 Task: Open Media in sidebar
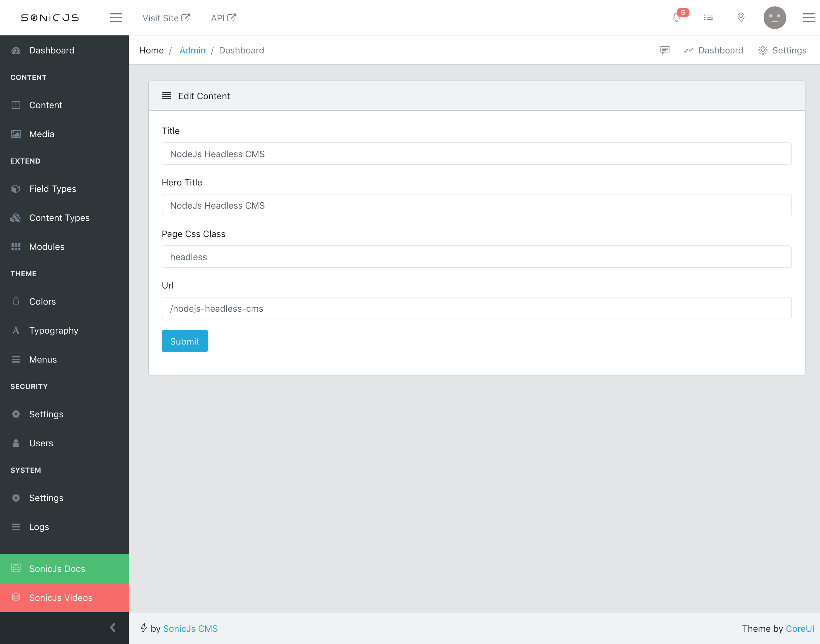64,134
